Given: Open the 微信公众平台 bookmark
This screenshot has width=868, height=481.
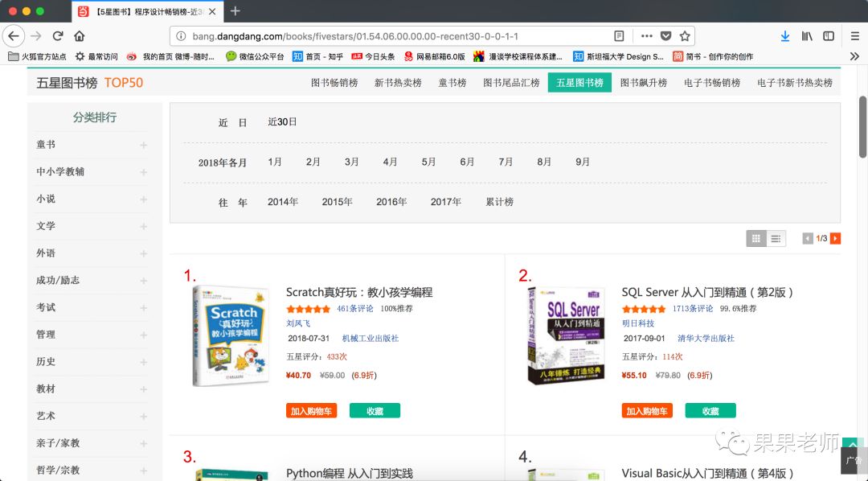Looking at the screenshot, I should (x=255, y=56).
